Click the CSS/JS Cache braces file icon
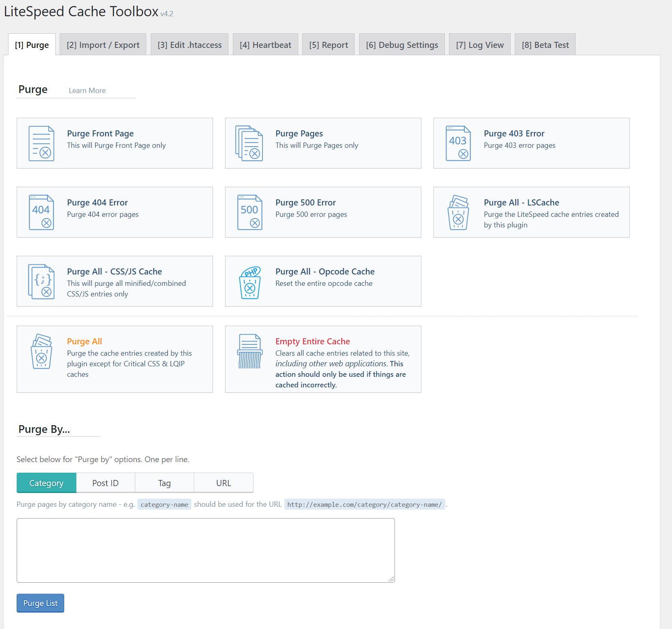 coord(41,281)
